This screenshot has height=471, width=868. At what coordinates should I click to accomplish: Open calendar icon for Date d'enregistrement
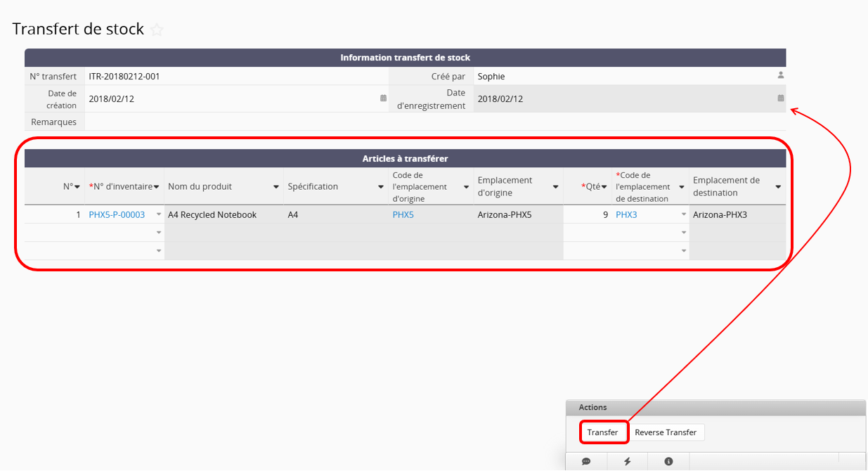pos(780,98)
